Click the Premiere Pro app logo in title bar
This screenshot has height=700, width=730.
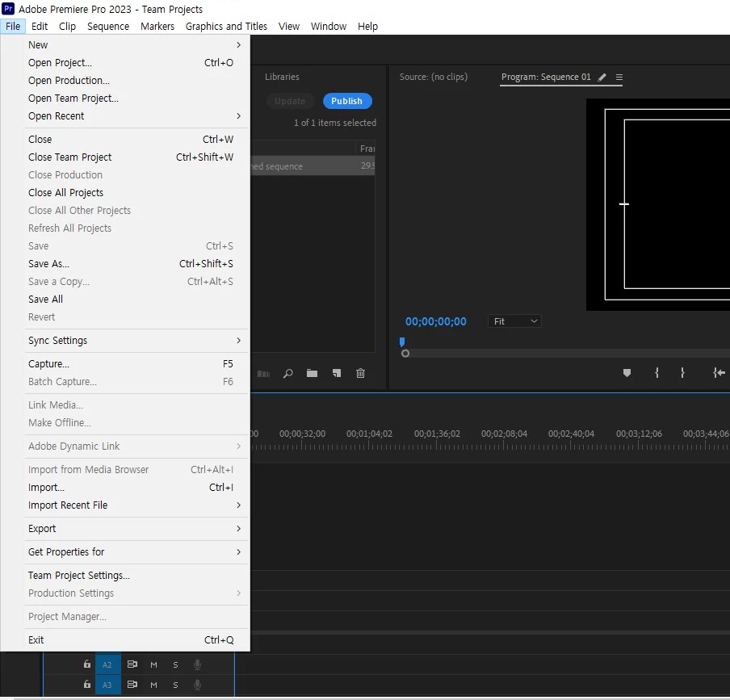click(8, 9)
